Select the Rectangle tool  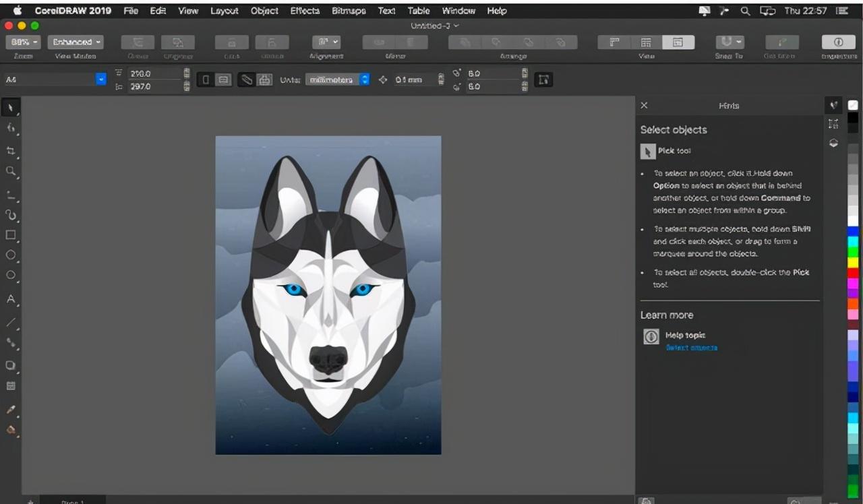[x=11, y=235]
